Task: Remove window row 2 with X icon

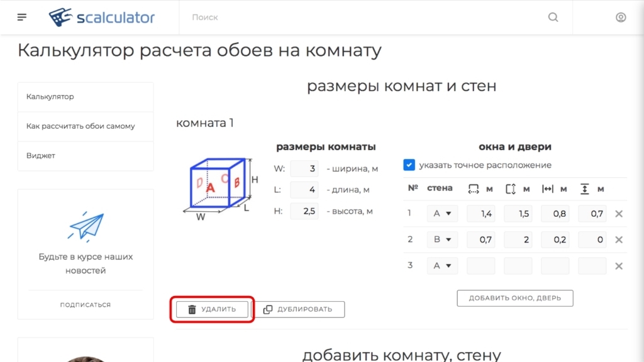Action: 619,239
